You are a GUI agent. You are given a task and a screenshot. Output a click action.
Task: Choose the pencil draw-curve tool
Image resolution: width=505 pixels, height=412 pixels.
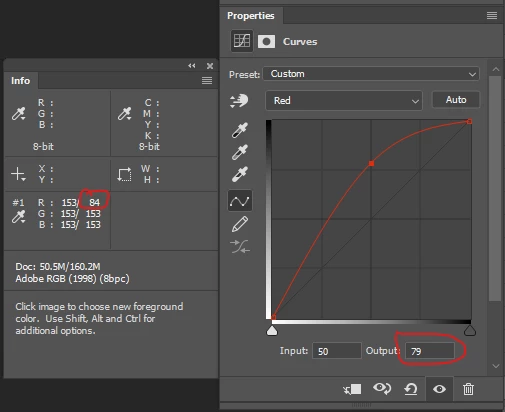[240, 224]
